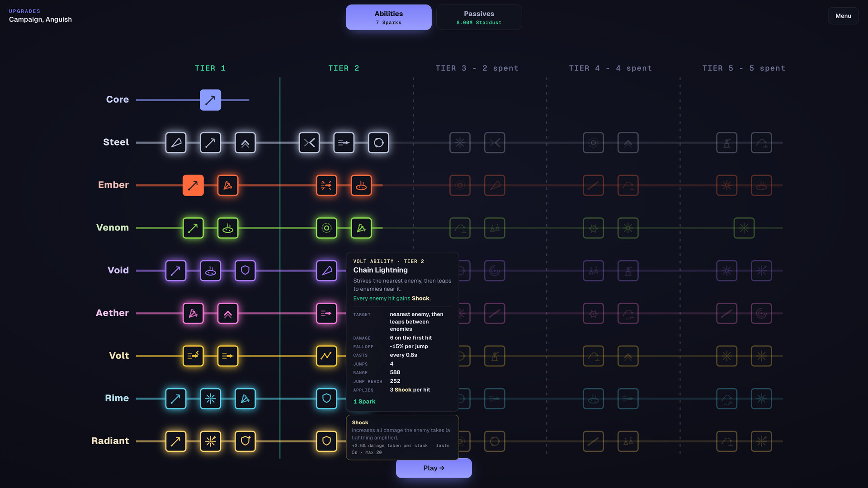Viewport: 868px width, 488px height.
Task: Select the Steel Tier 2 ring icon
Action: click(x=378, y=143)
